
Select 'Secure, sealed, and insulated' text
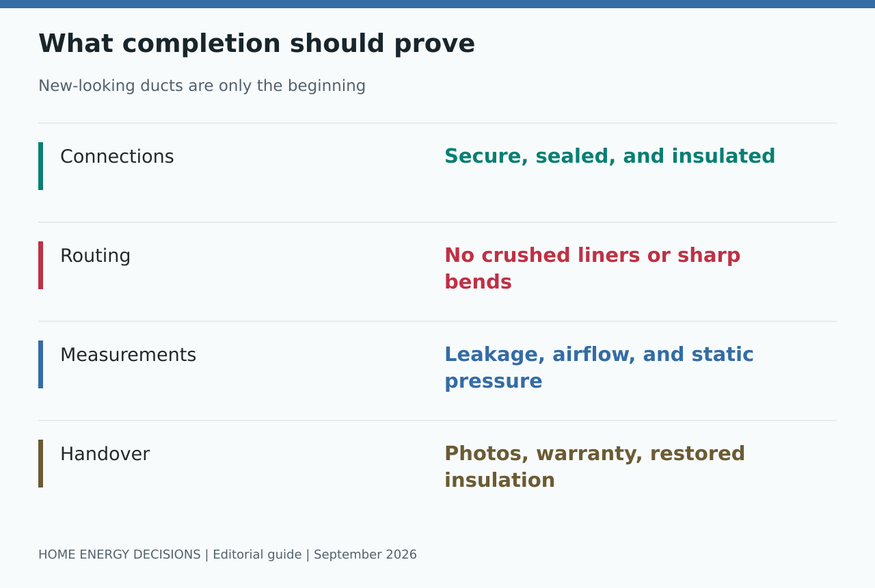(x=610, y=157)
